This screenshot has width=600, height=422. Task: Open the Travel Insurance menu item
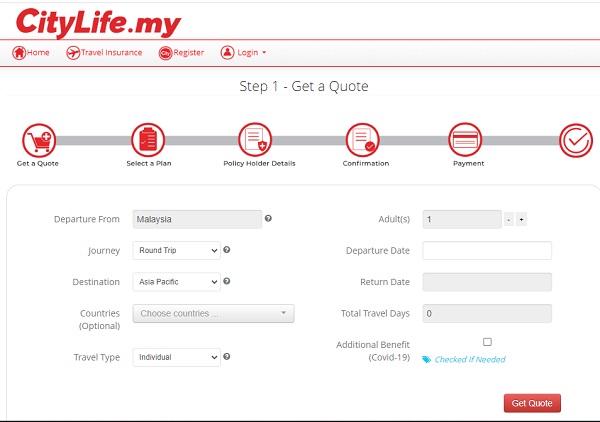104,52
